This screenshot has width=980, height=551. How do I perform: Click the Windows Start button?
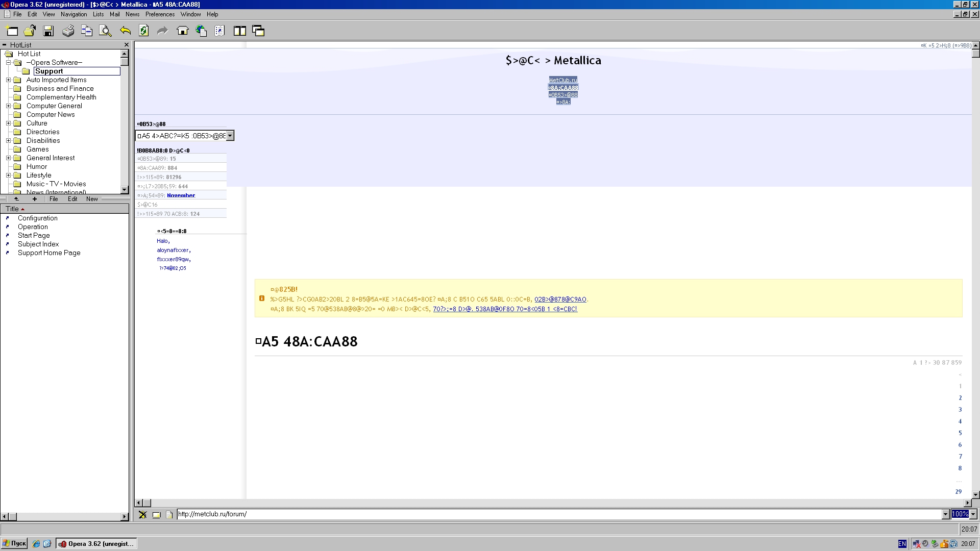[x=14, y=544]
